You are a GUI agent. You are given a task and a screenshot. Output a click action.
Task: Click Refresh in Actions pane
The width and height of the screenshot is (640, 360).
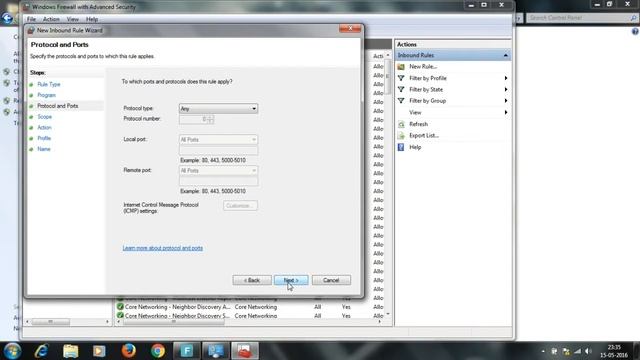(x=418, y=124)
